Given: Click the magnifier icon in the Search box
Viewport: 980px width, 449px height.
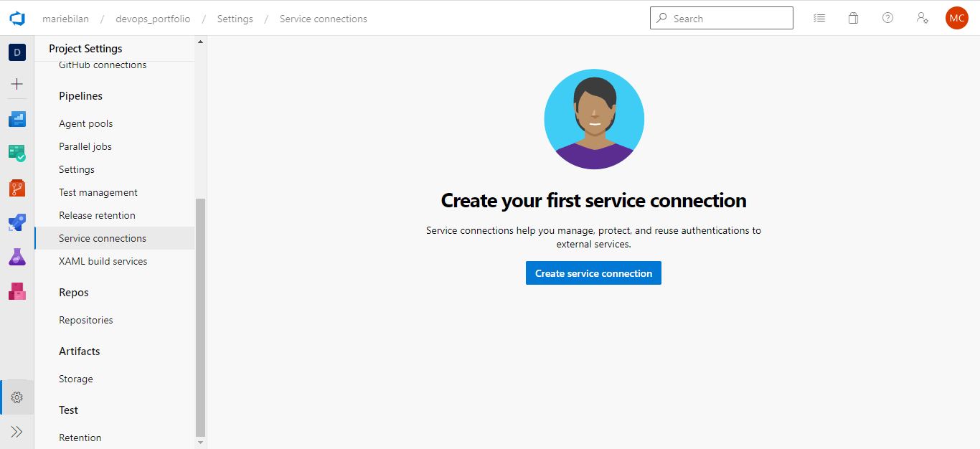Looking at the screenshot, I should coord(661,18).
